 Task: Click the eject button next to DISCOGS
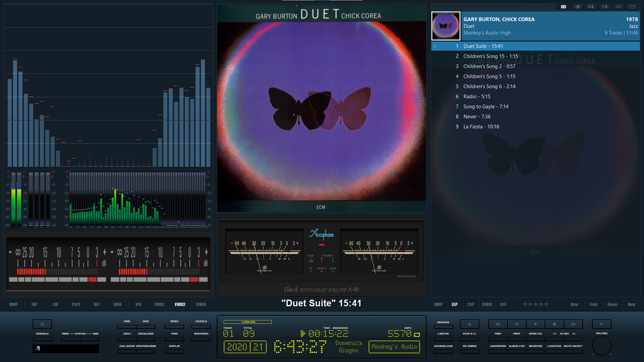469,324
